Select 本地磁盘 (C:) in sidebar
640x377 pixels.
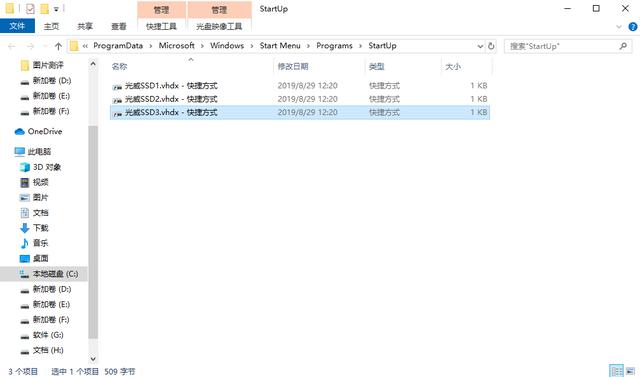tap(44, 274)
